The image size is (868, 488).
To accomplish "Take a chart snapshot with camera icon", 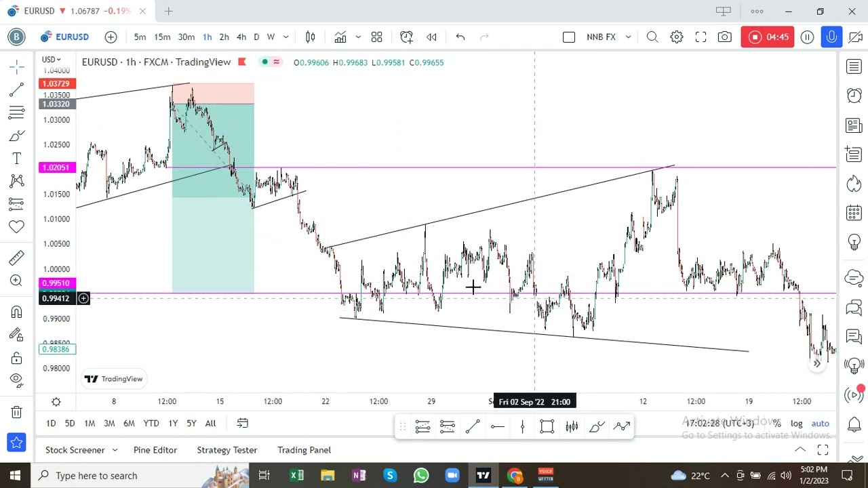I will [725, 37].
